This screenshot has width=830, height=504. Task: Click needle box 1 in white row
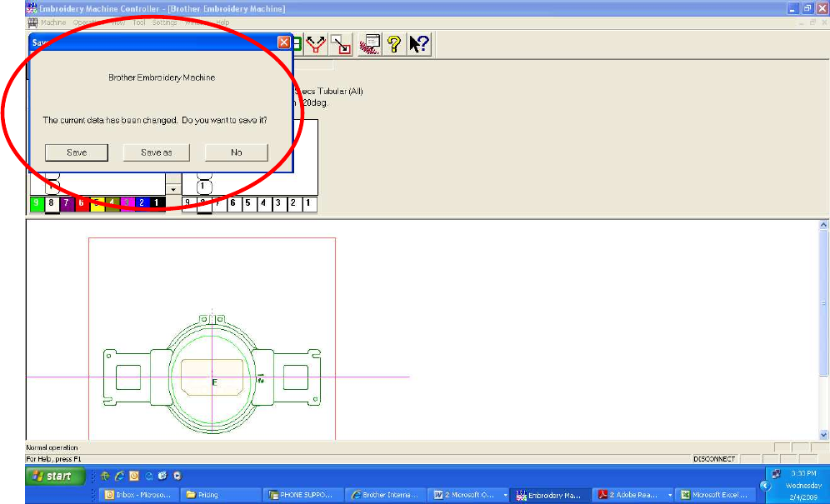tap(308, 204)
